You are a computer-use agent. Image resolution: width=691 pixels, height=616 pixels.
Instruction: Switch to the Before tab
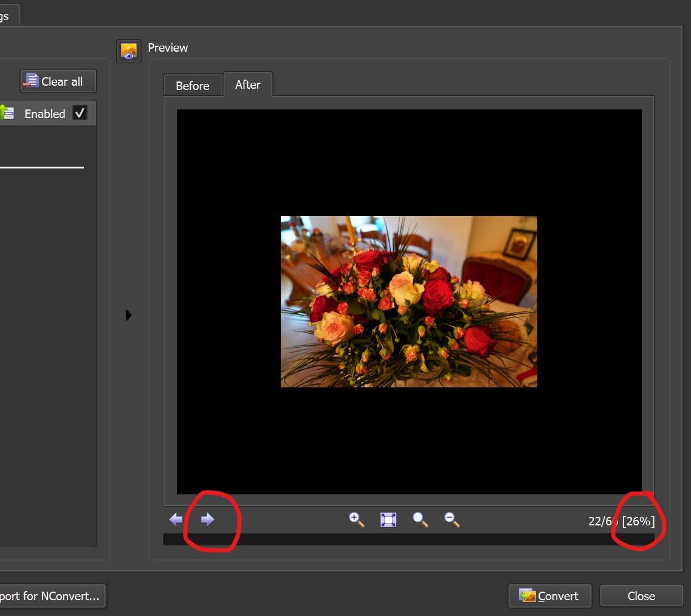click(192, 86)
